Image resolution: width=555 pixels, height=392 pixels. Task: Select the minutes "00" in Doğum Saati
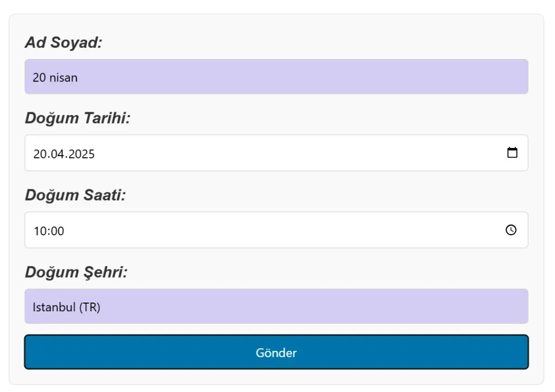tap(57, 231)
